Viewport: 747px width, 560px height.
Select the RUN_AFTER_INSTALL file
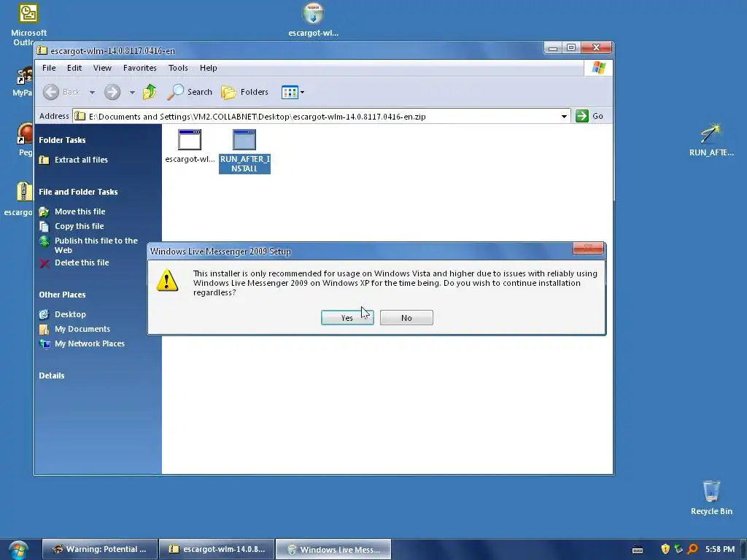click(244, 151)
